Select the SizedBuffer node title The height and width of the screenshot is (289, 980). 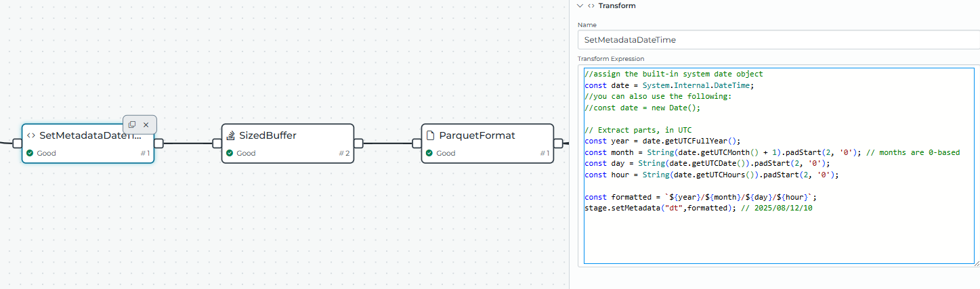(x=268, y=135)
